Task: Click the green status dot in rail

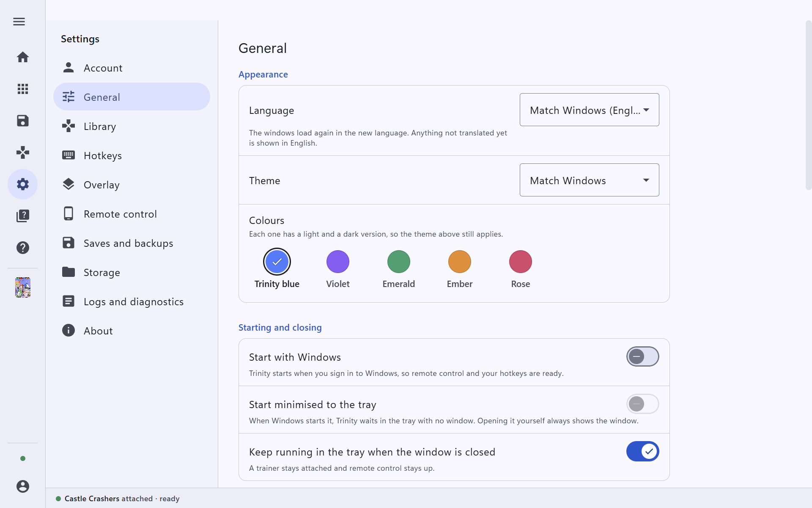Action: [x=23, y=458]
